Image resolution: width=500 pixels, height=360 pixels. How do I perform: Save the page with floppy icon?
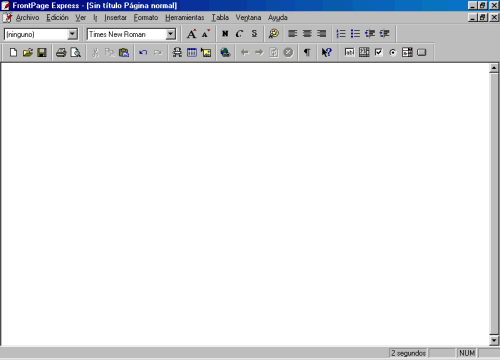point(42,53)
